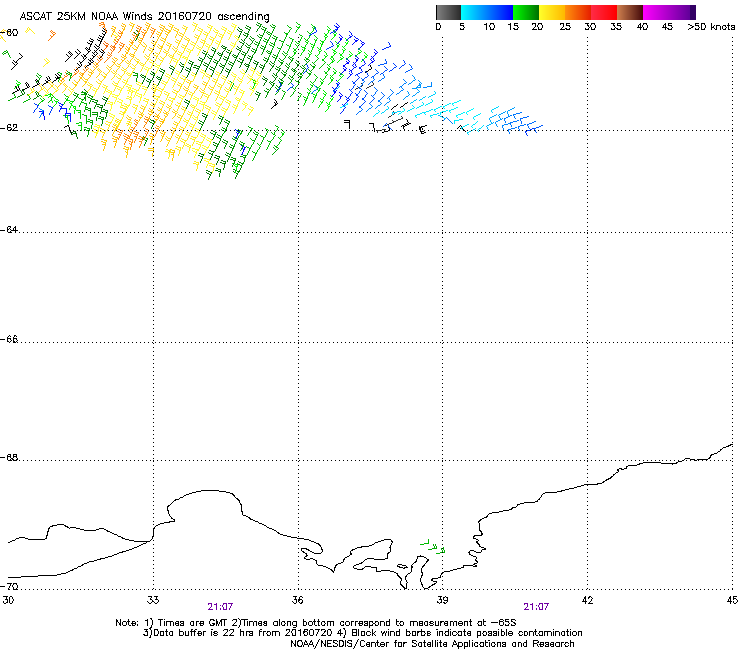Click the latitude axis label '-68'
Image resolution: width=740 pixels, height=650 pixels.
pyautogui.click(x=9, y=458)
